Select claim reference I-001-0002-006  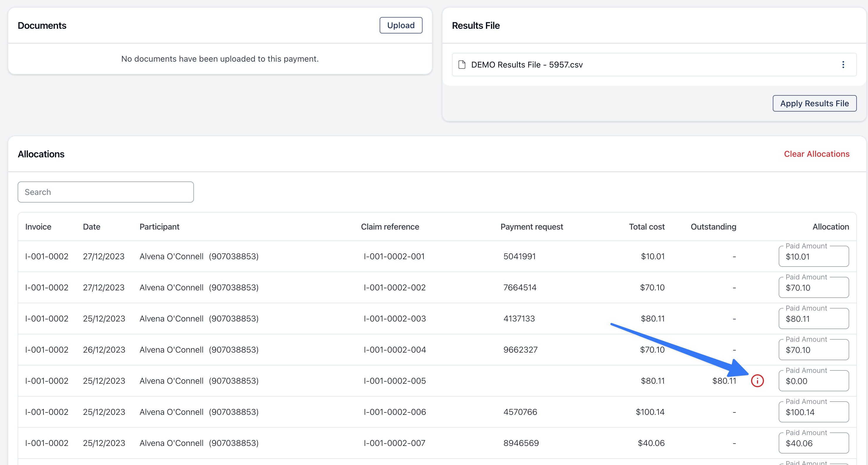point(395,412)
